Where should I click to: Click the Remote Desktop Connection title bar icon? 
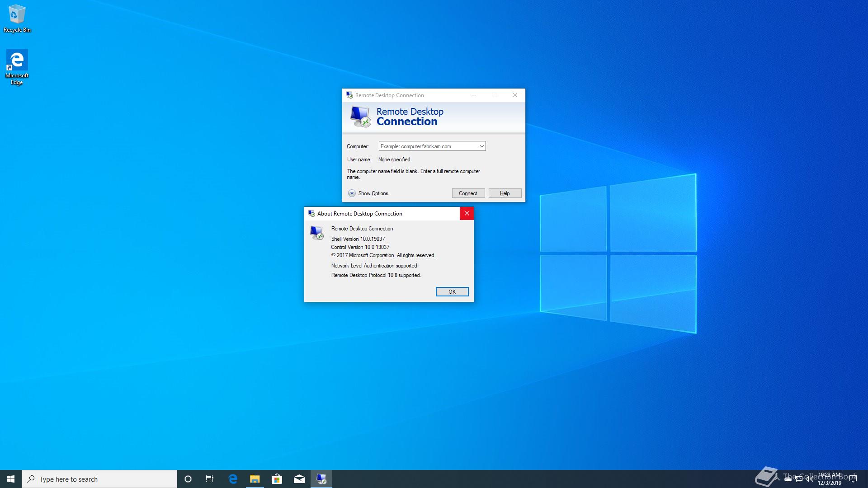click(349, 95)
